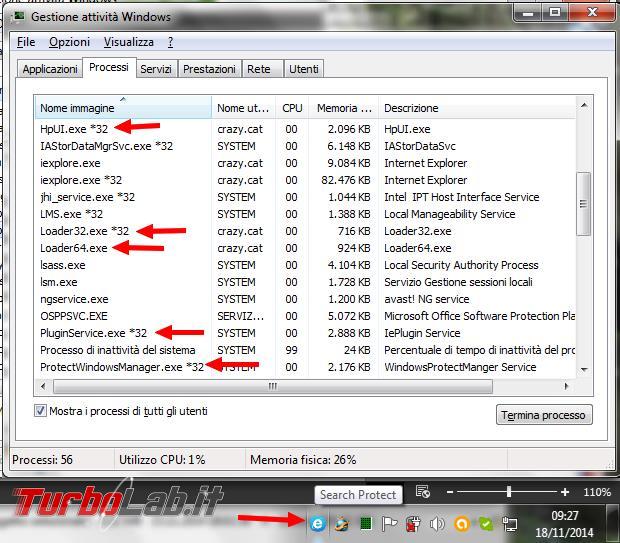
Task: Select the ngservice.exe process
Action: coord(305,299)
